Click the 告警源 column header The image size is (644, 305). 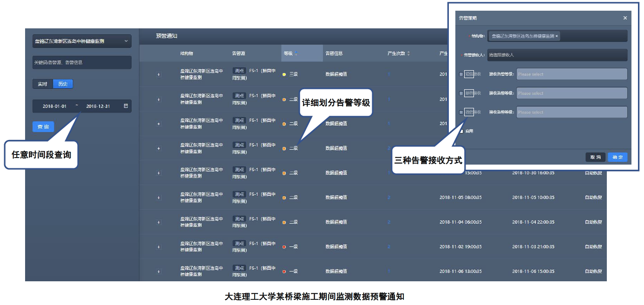pos(239,53)
